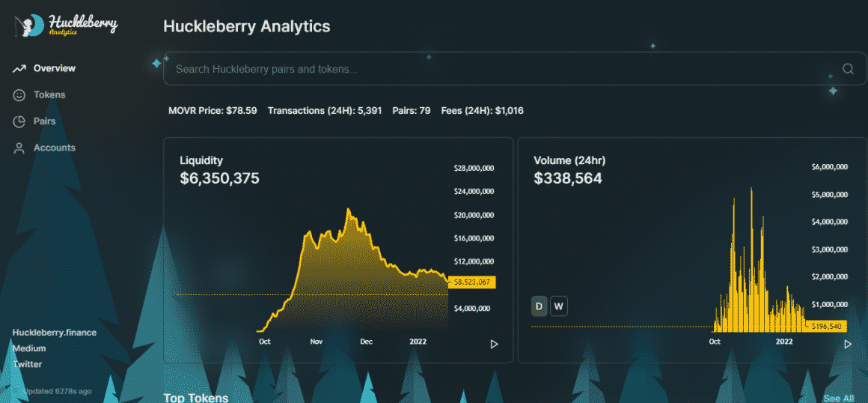Click the Liquidity chart title

201,161
